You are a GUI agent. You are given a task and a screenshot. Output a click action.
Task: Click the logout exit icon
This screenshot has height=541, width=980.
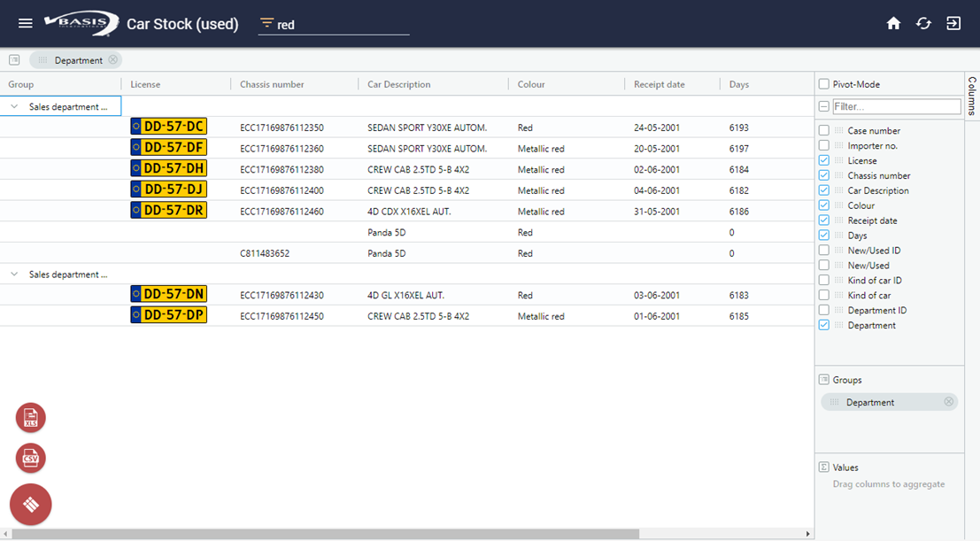pos(953,23)
